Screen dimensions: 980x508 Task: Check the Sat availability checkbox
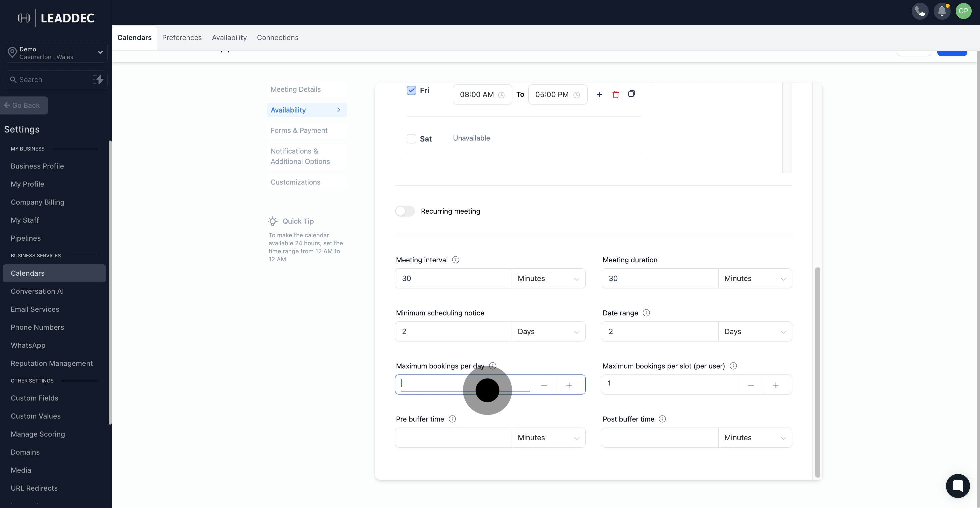tap(411, 139)
